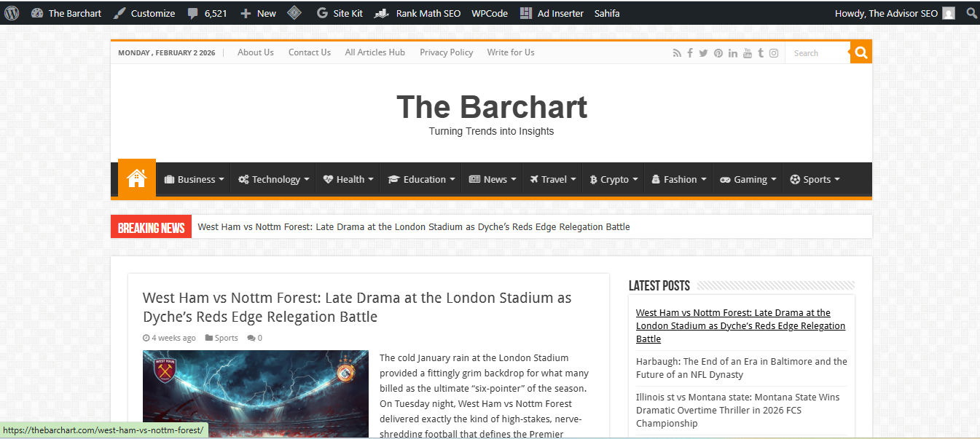
Task: Open the Privacy Policy link
Action: (447, 52)
